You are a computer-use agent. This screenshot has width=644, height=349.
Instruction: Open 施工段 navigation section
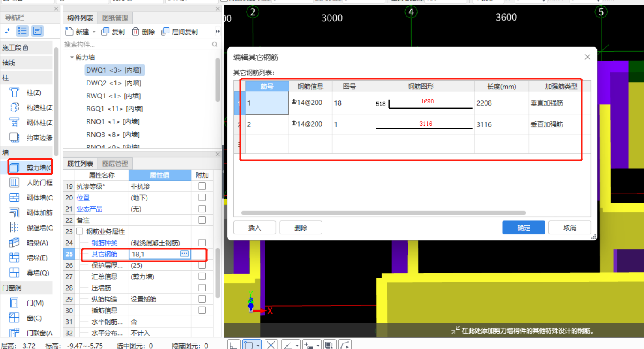click(x=27, y=48)
